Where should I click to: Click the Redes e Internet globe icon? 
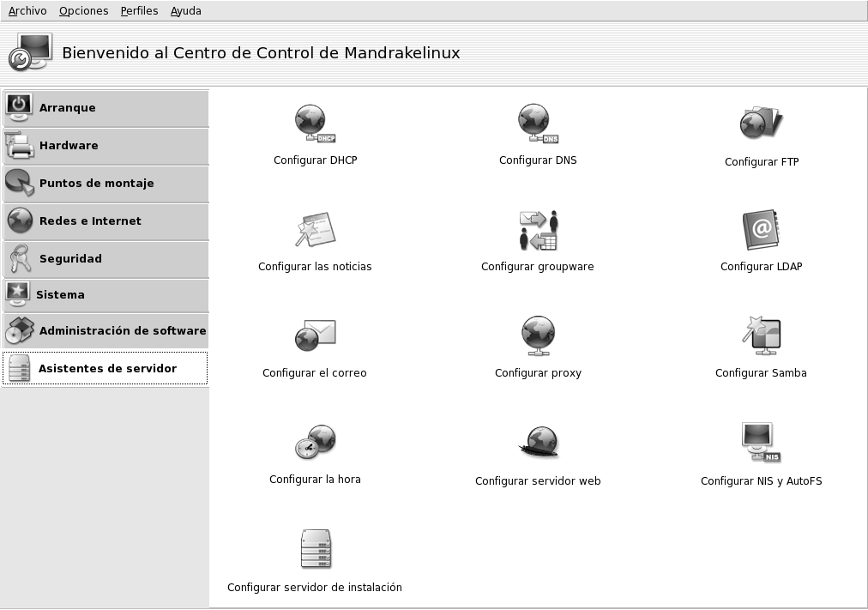pyautogui.click(x=20, y=220)
